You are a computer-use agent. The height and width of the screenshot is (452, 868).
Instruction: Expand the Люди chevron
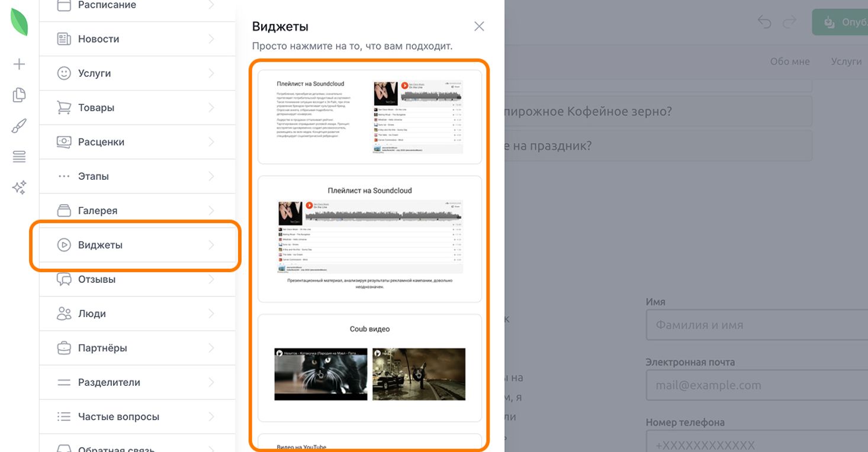[x=211, y=314]
